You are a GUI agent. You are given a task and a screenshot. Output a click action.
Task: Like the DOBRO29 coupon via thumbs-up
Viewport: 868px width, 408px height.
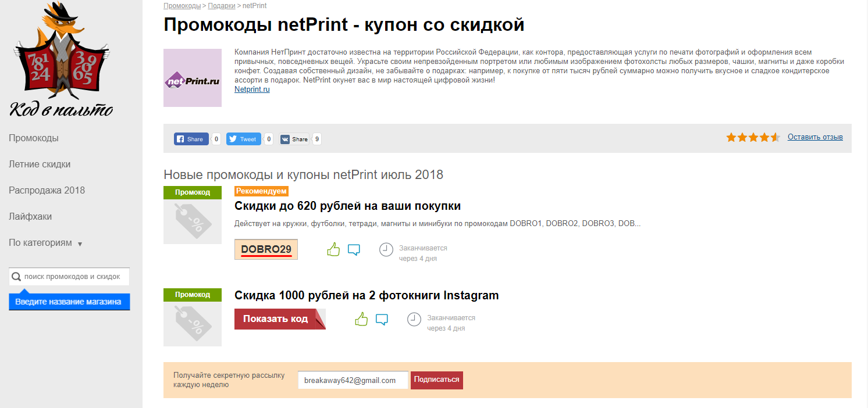point(333,250)
